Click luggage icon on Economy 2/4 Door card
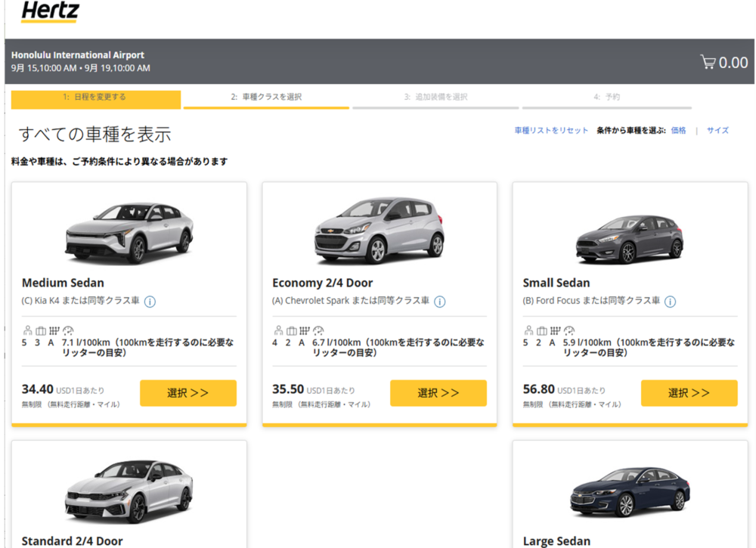 click(291, 330)
